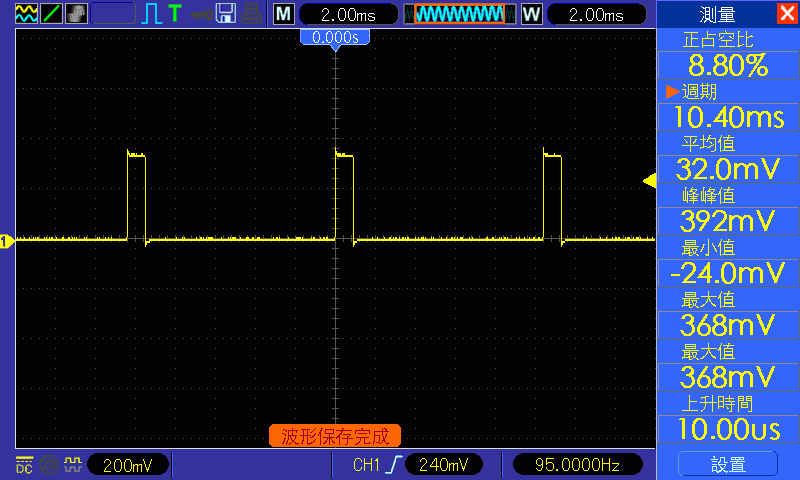Select the green diagonal line vector icon

point(51,14)
